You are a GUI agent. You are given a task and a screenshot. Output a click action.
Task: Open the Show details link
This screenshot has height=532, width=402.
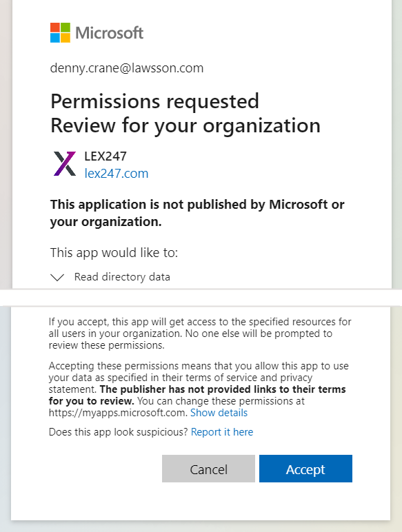click(x=219, y=413)
